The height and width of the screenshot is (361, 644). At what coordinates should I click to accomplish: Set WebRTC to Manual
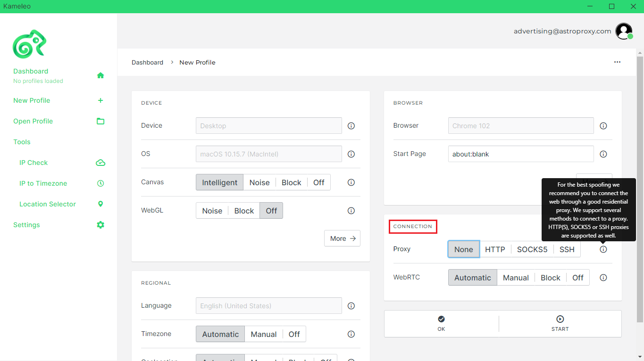[x=516, y=278]
